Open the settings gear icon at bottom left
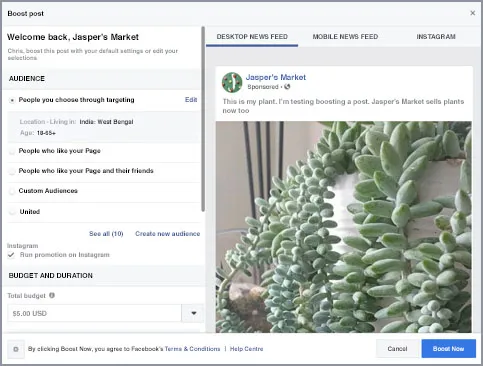This screenshot has width=483, height=366. tap(16, 349)
